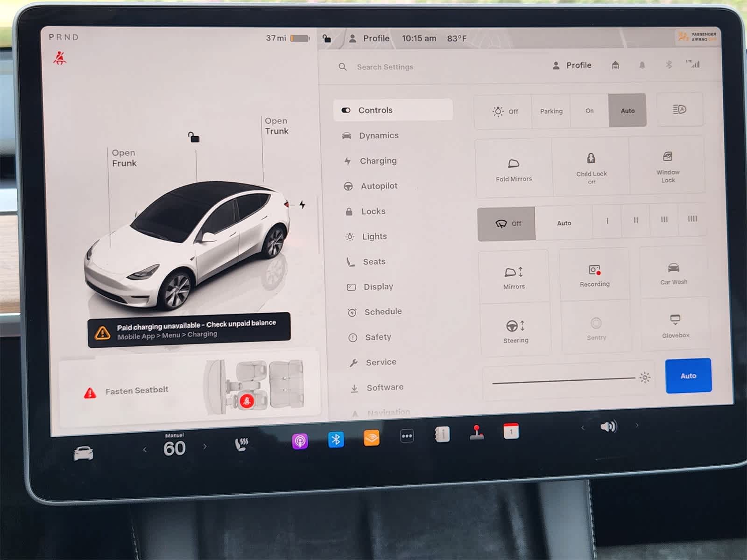The image size is (747, 560).
Task: Tap the unlock icon above the car
Action: 194,137
